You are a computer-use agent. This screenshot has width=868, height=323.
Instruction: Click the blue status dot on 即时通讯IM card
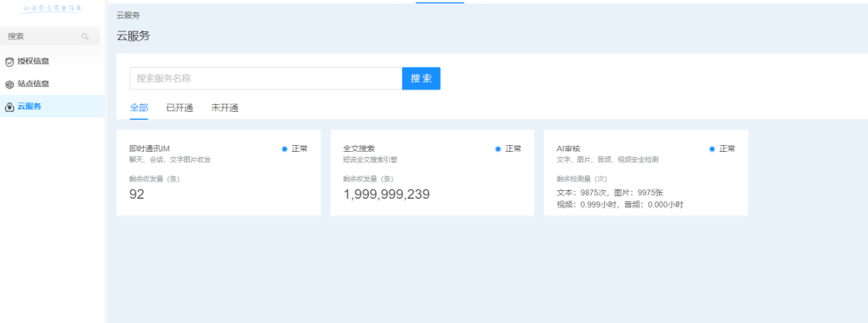click(x=285, y=149)
